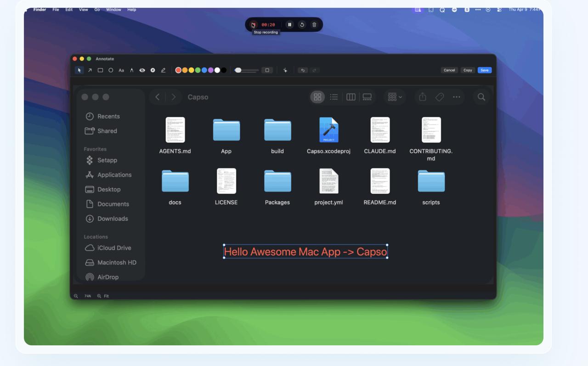Pick the blue color swatch
588x366 pixels.
point(204,70)
